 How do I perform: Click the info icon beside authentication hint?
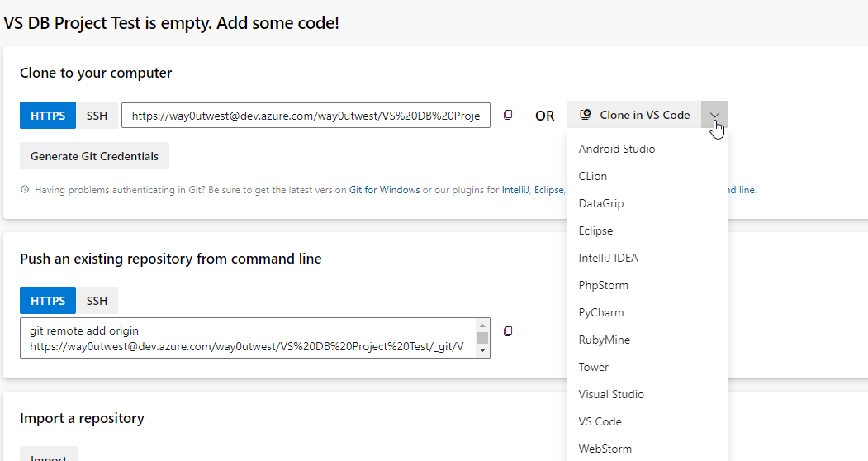click(x=24, y=189)
